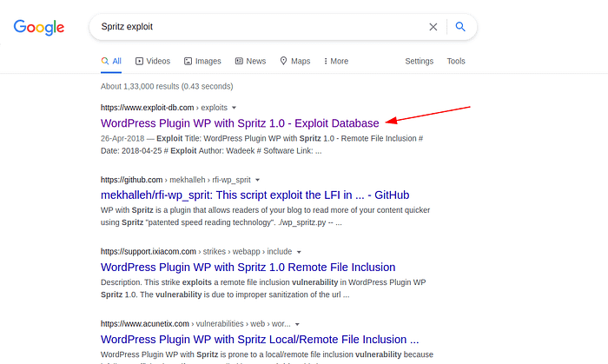The height and width of the screenshot is (364, 608).
Task: Expand dropdown arrow next to acunetix.com URL
Action: (297, 324)
